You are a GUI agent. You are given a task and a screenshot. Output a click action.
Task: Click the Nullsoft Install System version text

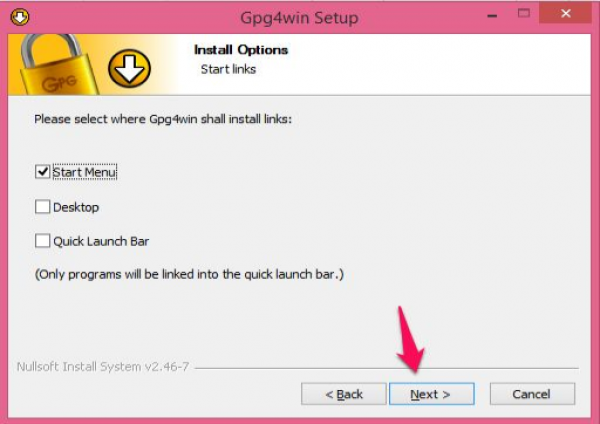(x=103, y=367)
